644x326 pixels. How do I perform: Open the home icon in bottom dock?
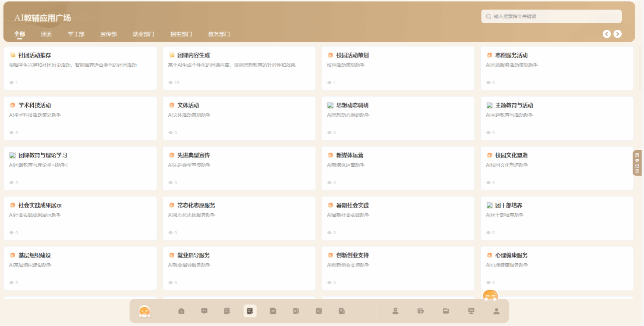click(x=181, y=311)
